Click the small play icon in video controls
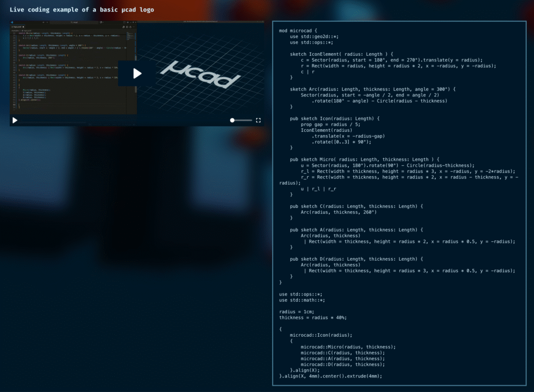The height and width of the screenshot is (392, 534). coord(15,120)
